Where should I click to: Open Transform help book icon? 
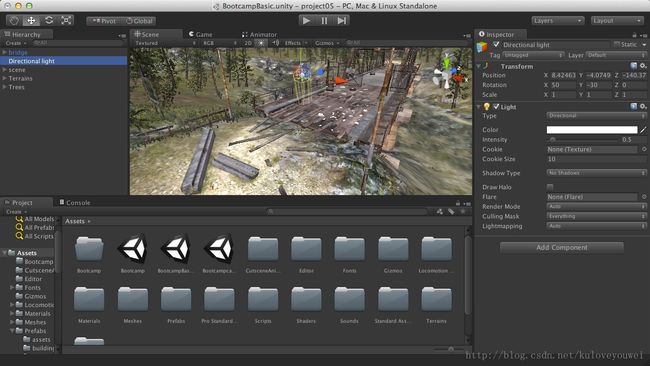coord(633,66)
